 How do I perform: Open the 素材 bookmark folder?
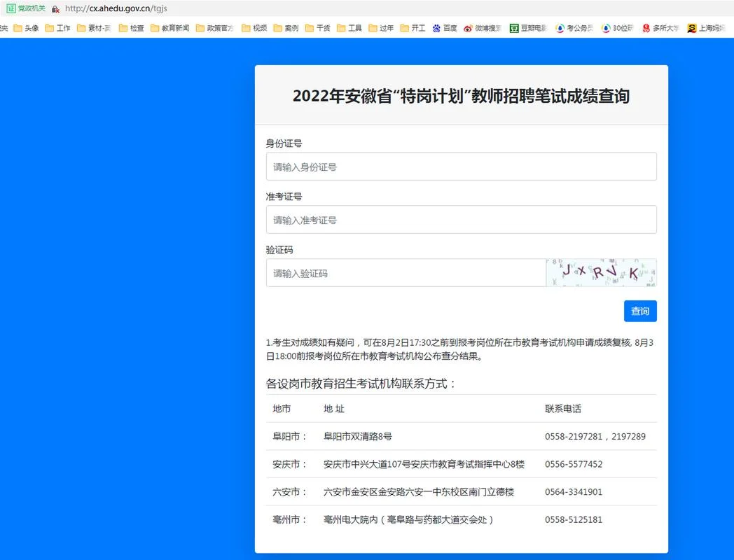coord(94,28)
